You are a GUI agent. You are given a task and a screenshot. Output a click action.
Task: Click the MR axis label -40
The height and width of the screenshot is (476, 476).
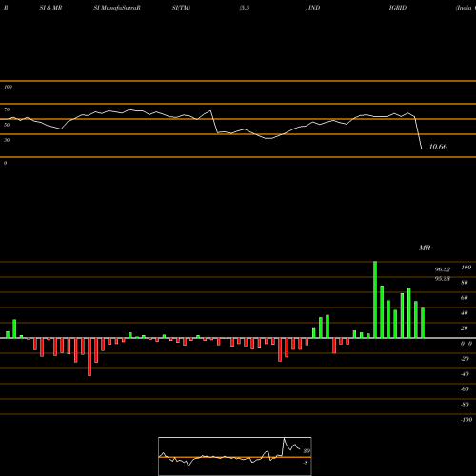click(x=465, y=374)
